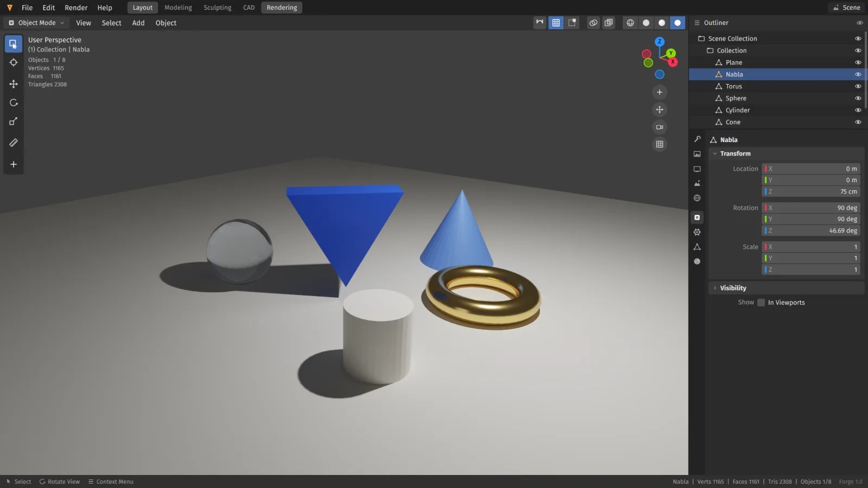Switch to wireframe viewport shading
The width and height of the screenshot is (868, 488).
tap(630, 23)
